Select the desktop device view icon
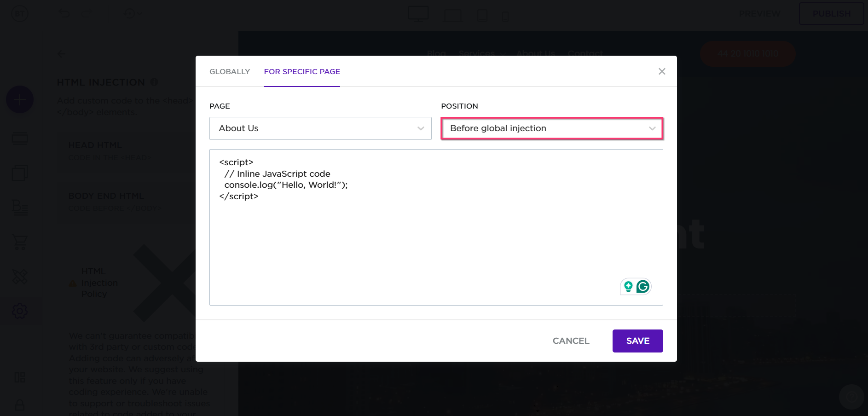The width and height of the screenshot is (868, 416). 418,14
